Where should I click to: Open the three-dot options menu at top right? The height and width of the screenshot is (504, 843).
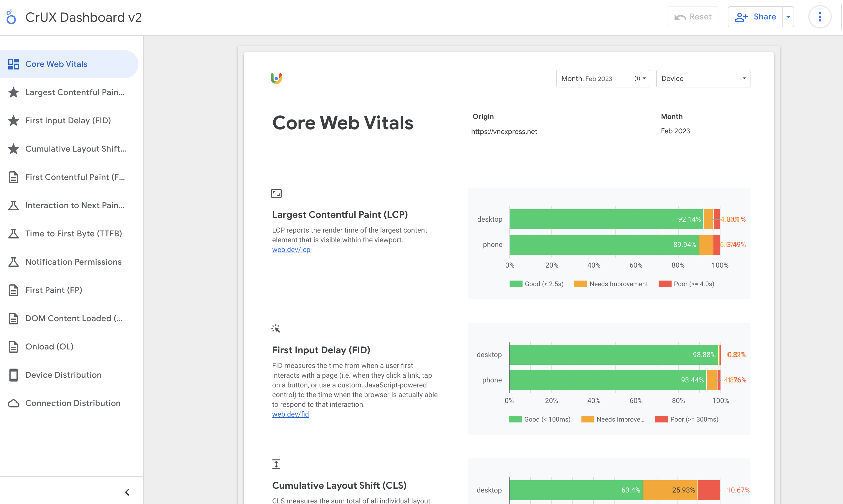click(820, 16)
